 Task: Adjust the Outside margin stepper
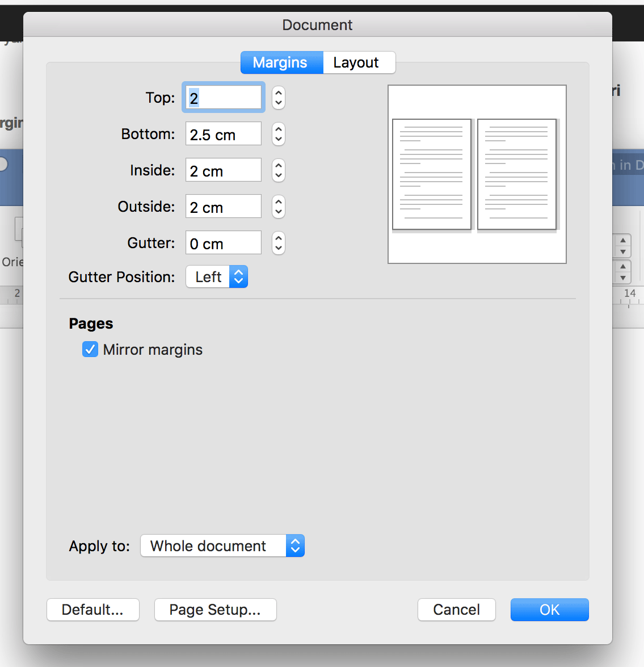point(279,207)
